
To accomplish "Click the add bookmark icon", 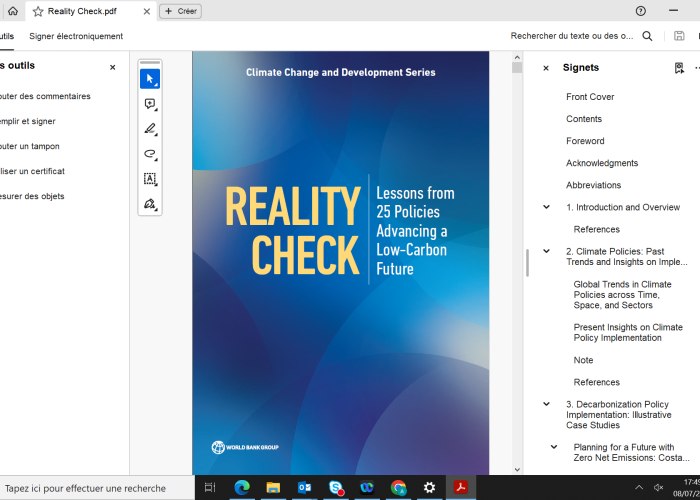I will click(x=679, y=68).
